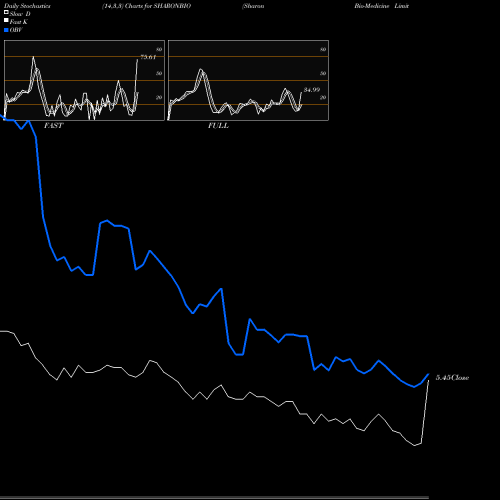The height and width of the screenshot is (500, 500).
Task: Click the blue OBV legend swatch
Action: pyautogui.click(x=6, y=30)
